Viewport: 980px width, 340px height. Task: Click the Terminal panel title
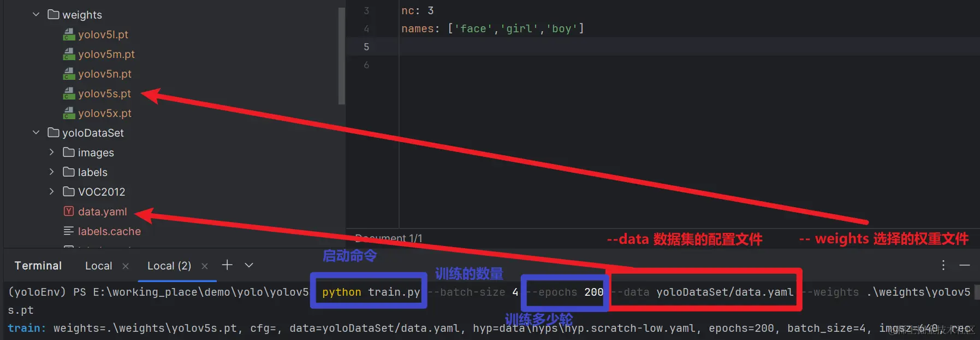pyautogui.click(x=38, y=266)
